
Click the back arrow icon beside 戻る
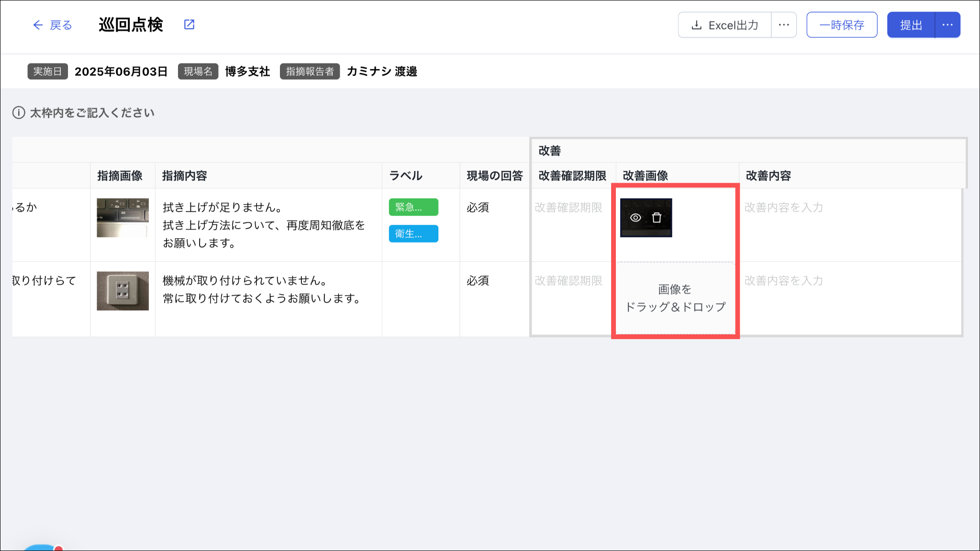coord(38,25)
